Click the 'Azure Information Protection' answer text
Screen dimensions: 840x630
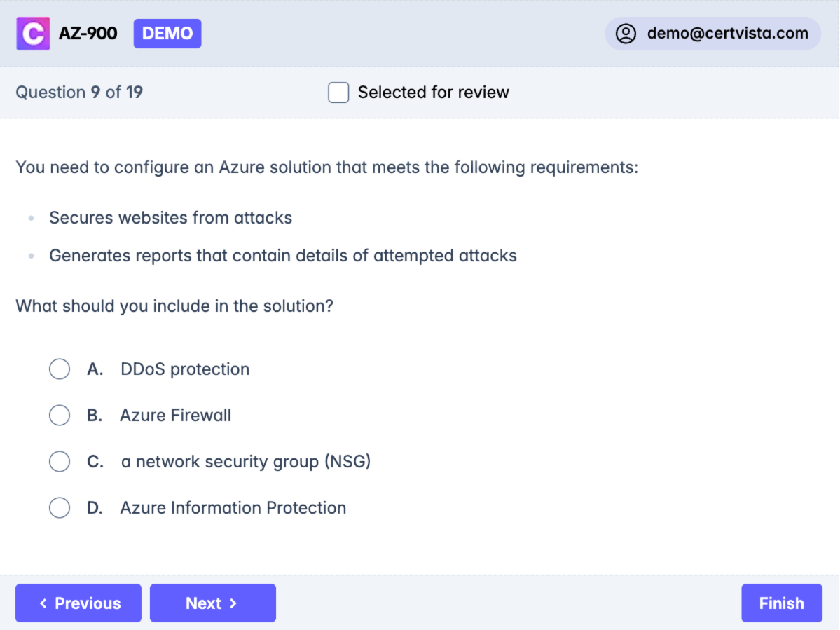[x=233, y=508]
